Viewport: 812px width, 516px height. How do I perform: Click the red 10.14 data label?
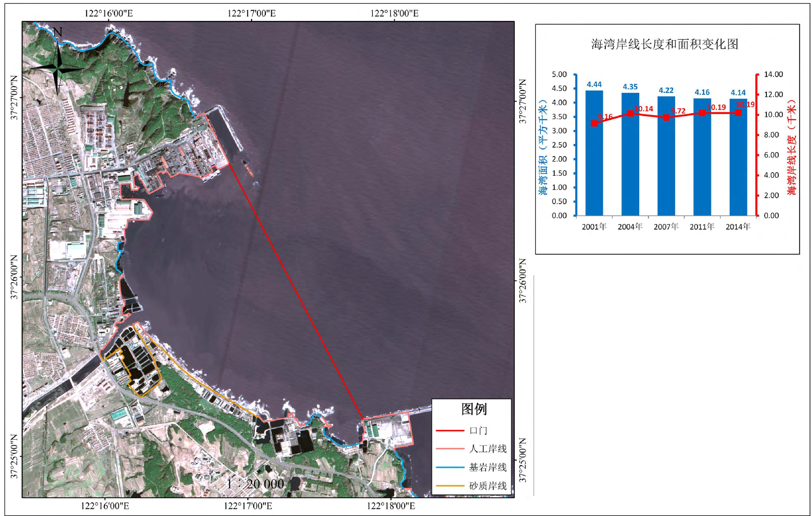(x=644, y=109)
